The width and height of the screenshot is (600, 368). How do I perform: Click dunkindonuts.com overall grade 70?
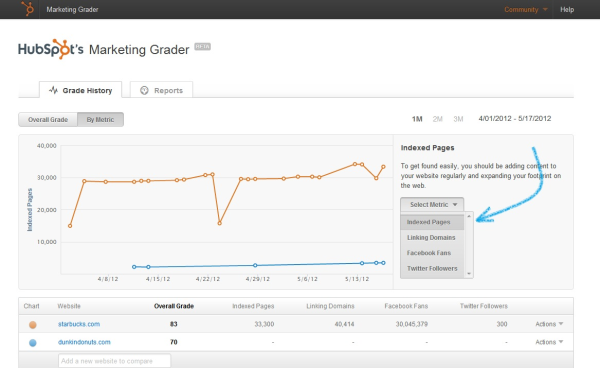pyautogui.click(x=174, y=342)
